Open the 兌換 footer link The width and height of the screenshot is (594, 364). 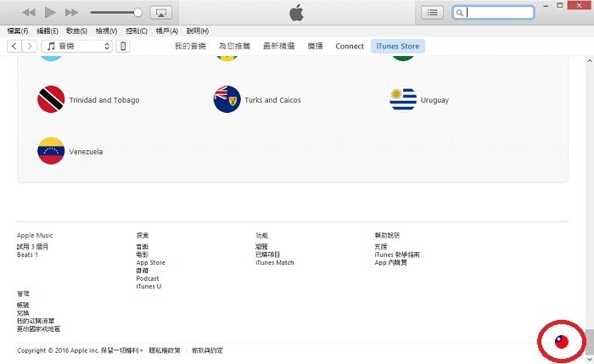coord(23,313)
